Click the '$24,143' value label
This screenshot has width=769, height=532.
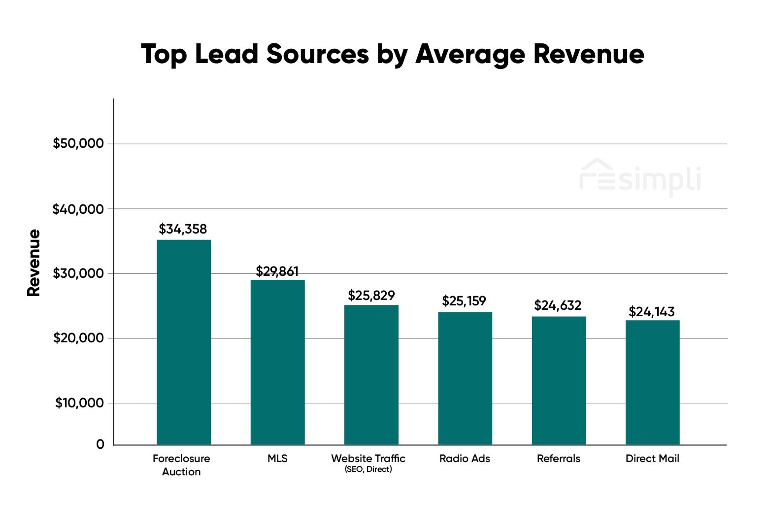[652, 312]
